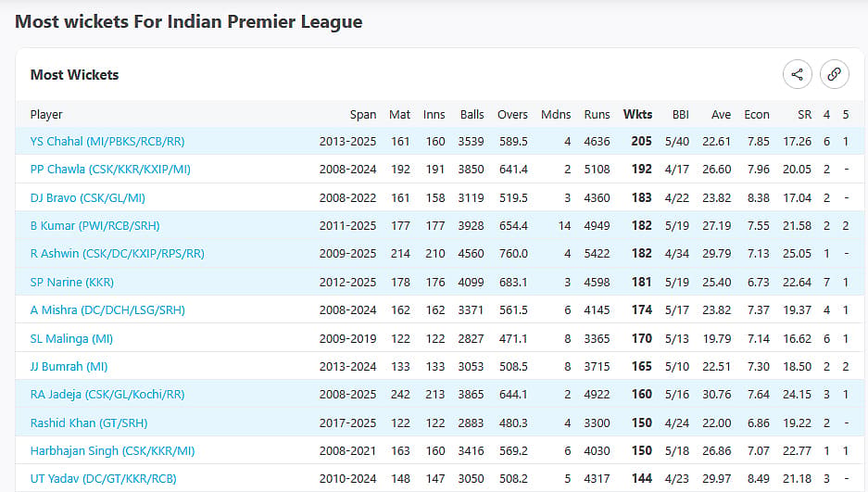Click SP Narine (KKR) link
Image resolution: width=868 pixels, height=492 pixels.
pos(72,283)
